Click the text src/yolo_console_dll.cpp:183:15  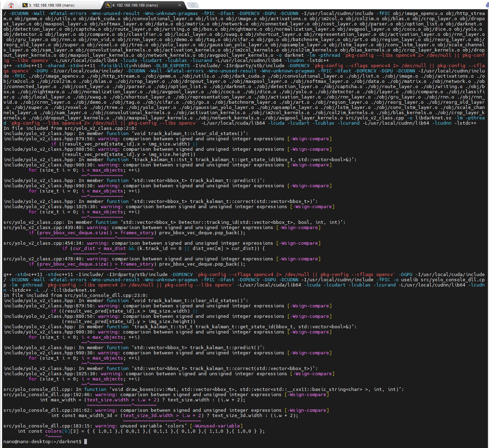[48, 426]
